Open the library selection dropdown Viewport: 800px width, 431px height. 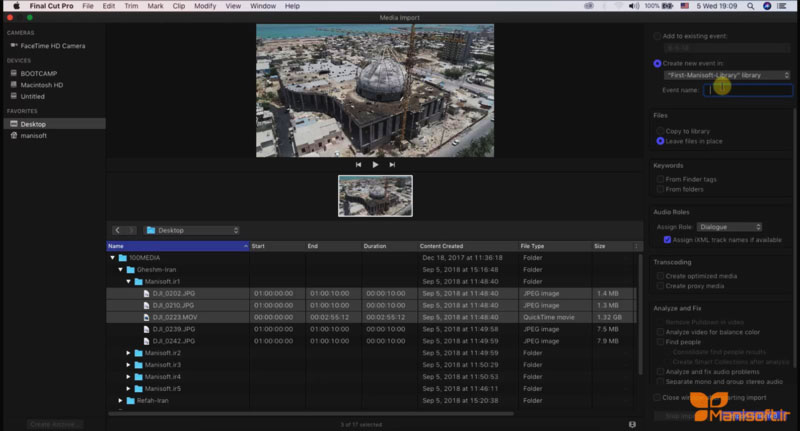tap(728, 75)
